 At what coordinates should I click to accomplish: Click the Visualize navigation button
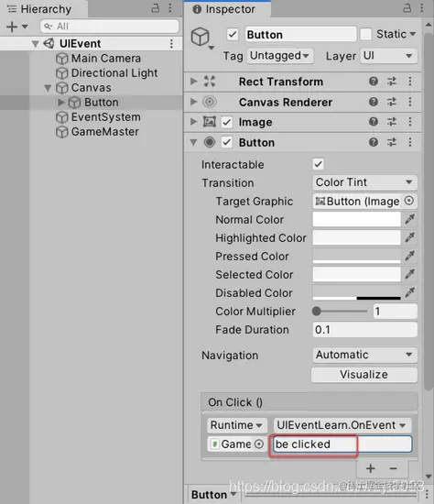point(364,375)
